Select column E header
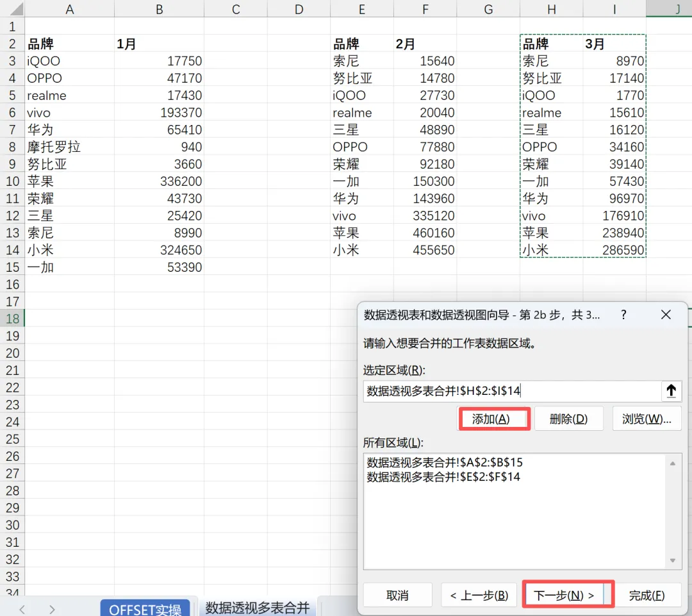 pyautogui.click(x=362, y=9)
